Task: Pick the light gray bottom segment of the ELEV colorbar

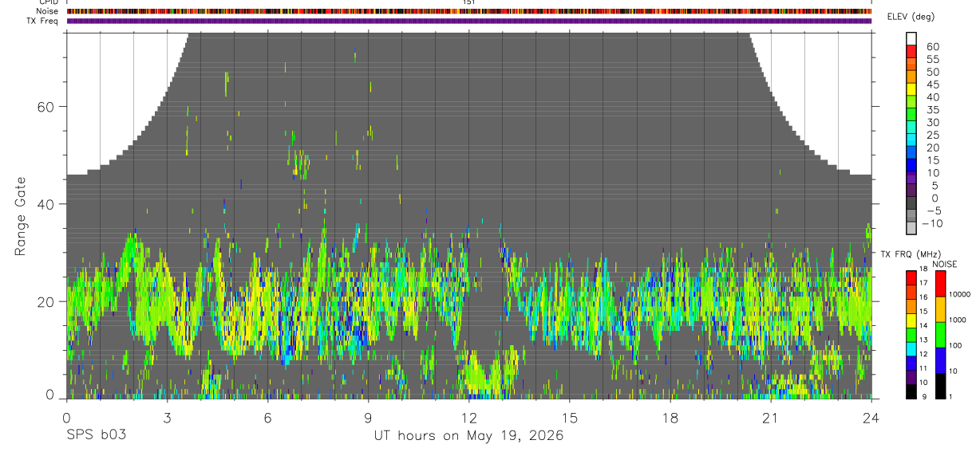Action: coord(912,228)
